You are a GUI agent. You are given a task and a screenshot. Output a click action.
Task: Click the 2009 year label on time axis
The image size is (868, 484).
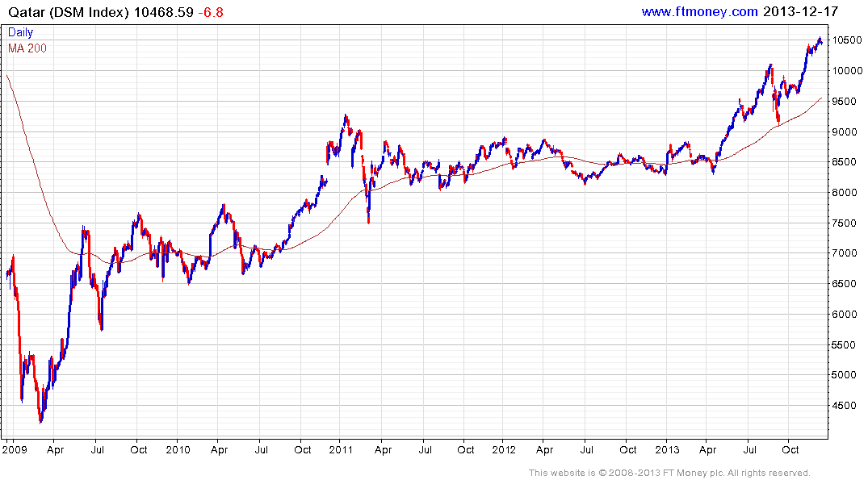click(x=15, y=449)
